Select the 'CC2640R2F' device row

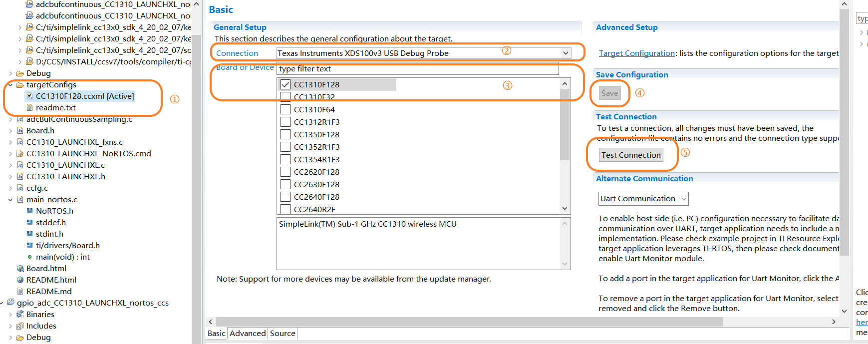tap(314, 209)
